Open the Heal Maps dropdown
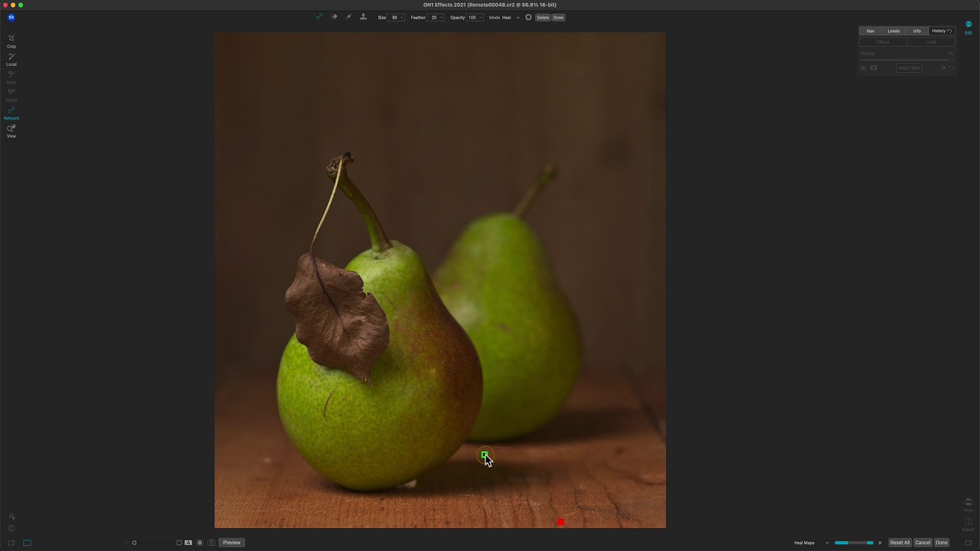Viewport: 980px width, 551px height. 812,543
